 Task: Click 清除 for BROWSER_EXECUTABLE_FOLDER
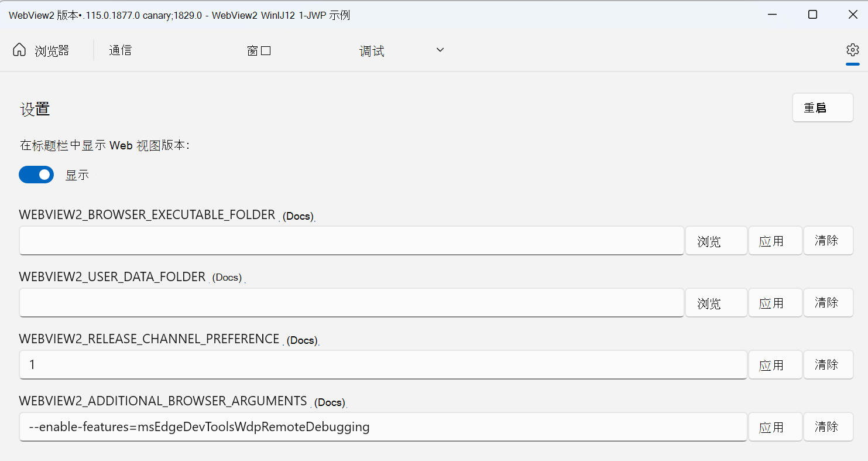point(828,241)
